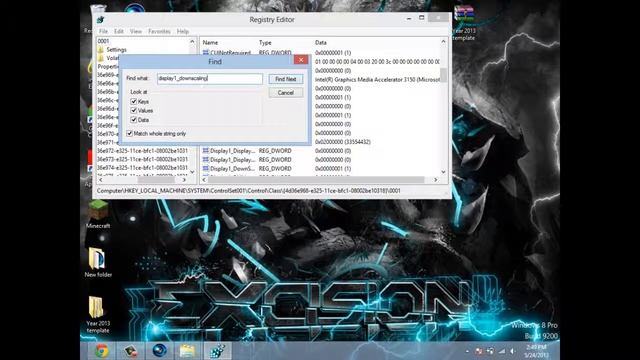Click Intel(R) Graphics Media Accelerator 3150 data
640x360 pixels.
(377, 80)
